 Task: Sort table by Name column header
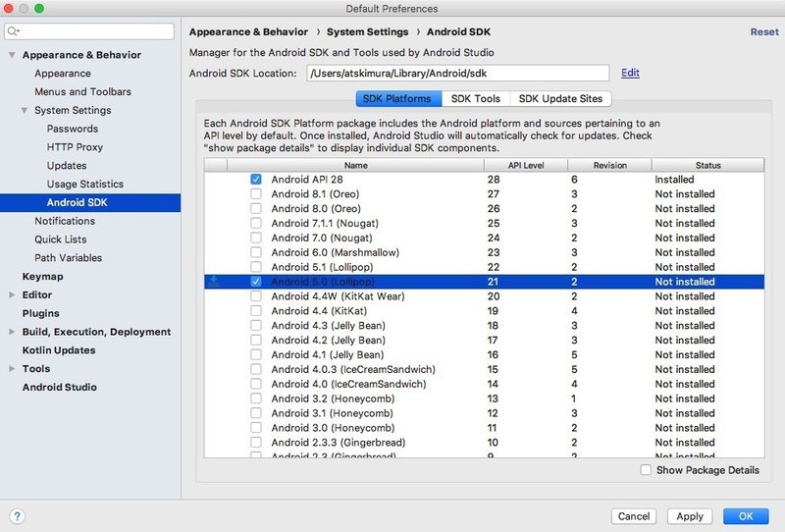(355, 165)
